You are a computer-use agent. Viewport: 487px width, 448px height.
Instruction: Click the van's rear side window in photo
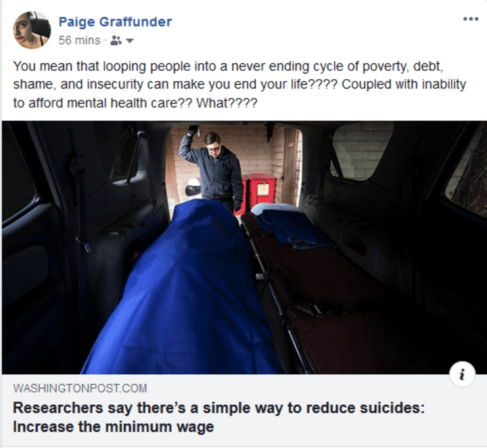pos(361,151)
